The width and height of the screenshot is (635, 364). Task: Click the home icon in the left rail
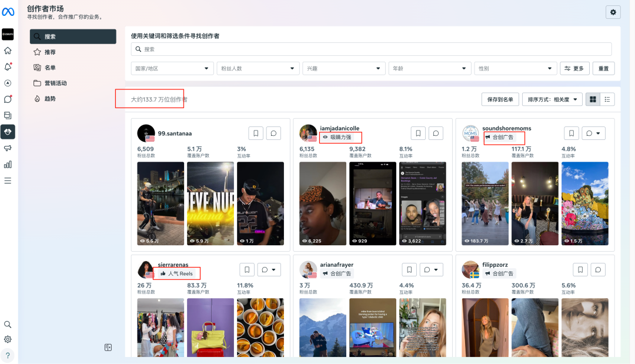coord(8,51)
